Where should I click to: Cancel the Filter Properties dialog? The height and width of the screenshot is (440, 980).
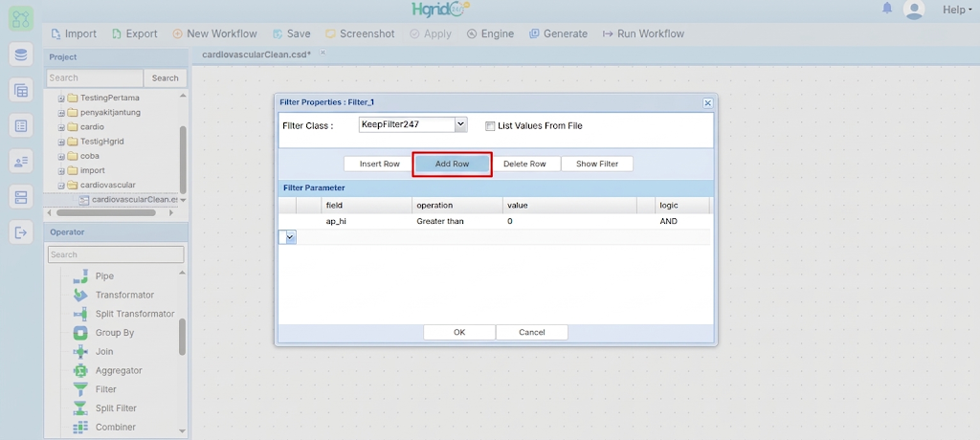click(x=532, y=333)
